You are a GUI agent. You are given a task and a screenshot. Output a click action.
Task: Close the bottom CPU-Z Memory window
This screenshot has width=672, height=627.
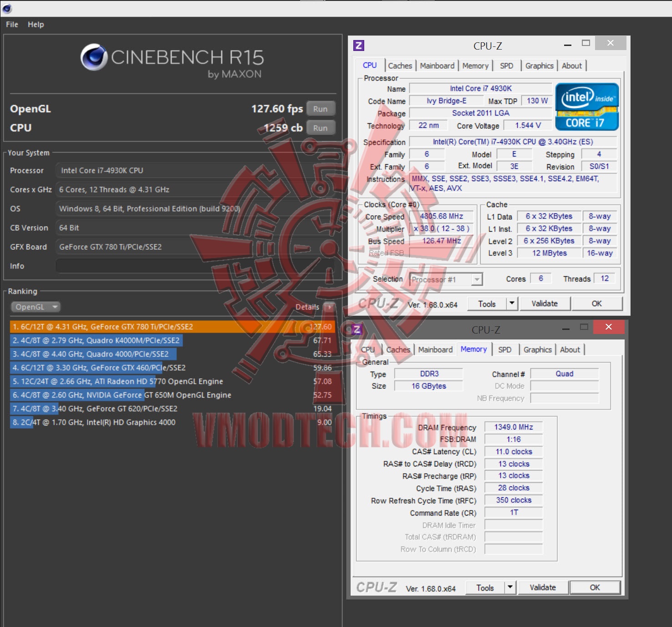tap(609, 327)
